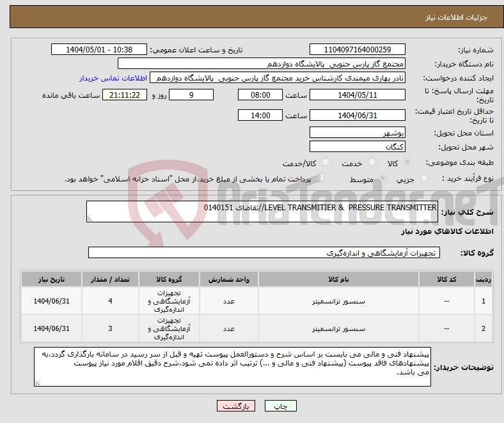The width and height of the screenshot is (504, 423).
Task: Click the تاریخ نیاز column header
Action: tap(51, 280)
